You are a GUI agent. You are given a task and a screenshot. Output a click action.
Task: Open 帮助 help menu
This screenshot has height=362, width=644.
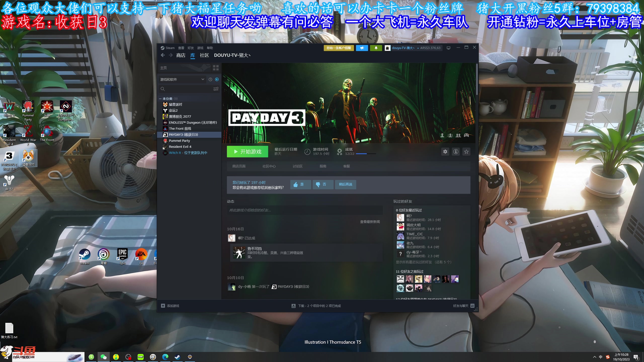tap(210, 48)
